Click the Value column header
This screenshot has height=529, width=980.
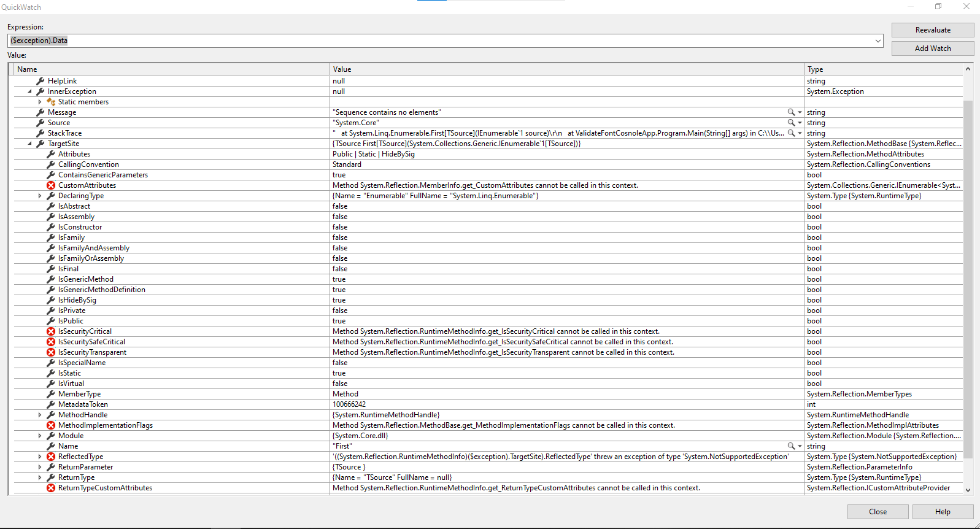[x=567, y=69]
